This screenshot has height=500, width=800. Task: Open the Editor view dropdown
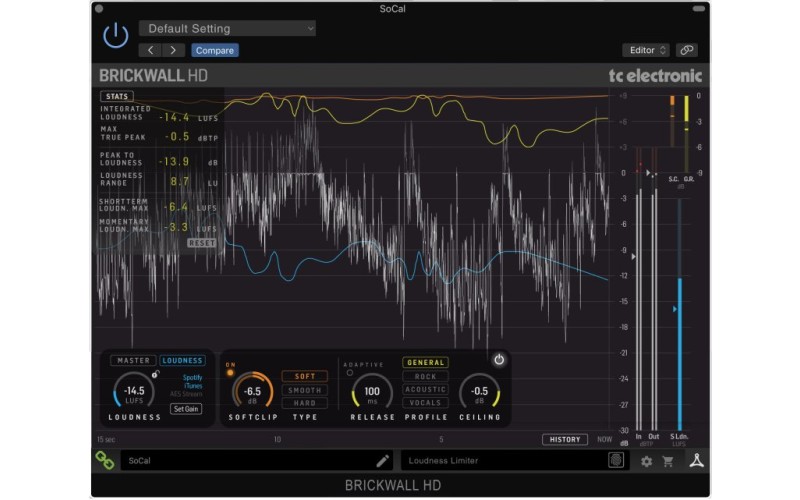[x=645, y=50]
